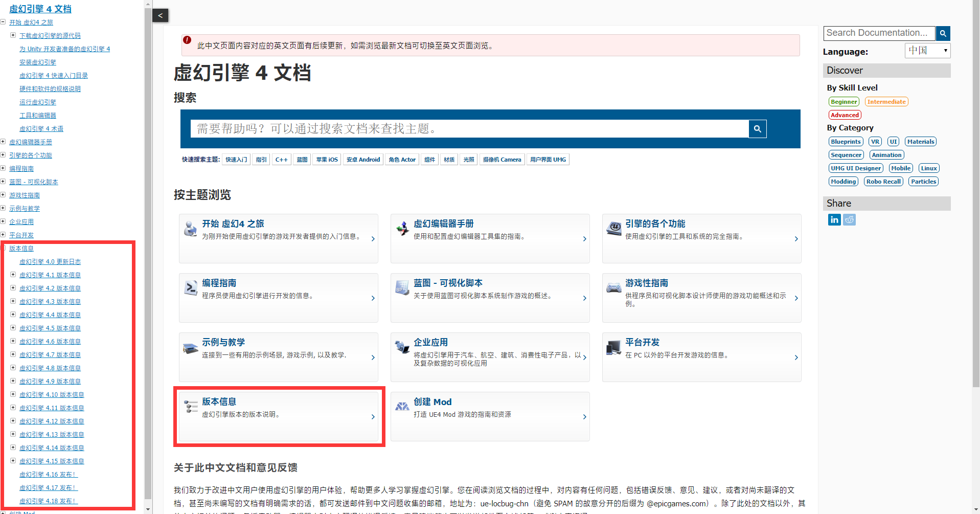The width and height of the screenshot is (980, 514).
Task: Open the 平台开发 card title link
Action: [642, 342]
